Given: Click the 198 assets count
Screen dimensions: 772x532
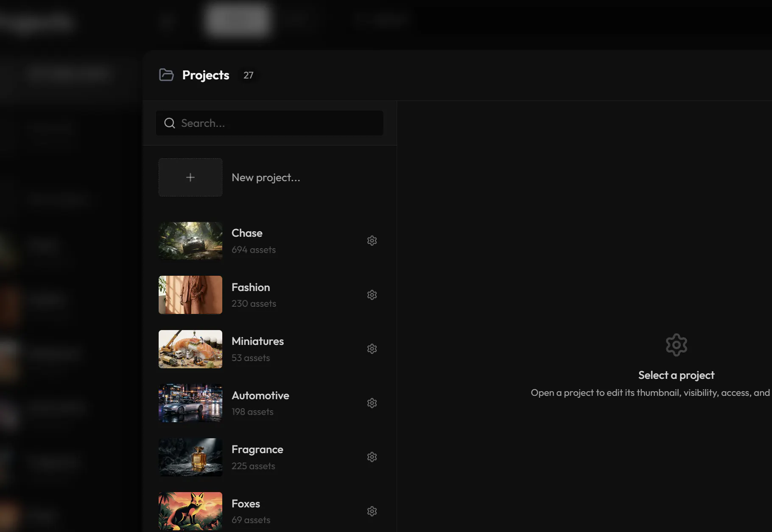Looking at the screenshot, I should click(x=252, y=412).
